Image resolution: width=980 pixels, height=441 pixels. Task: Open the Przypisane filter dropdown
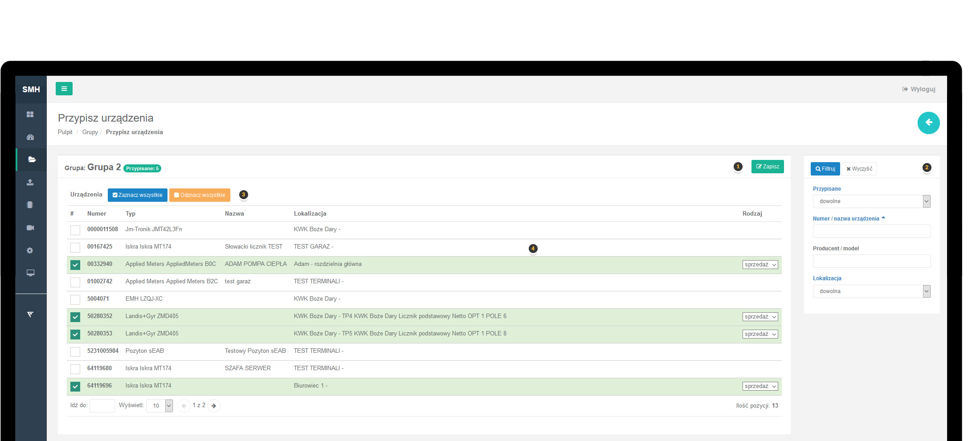click(x=871, y=201)
